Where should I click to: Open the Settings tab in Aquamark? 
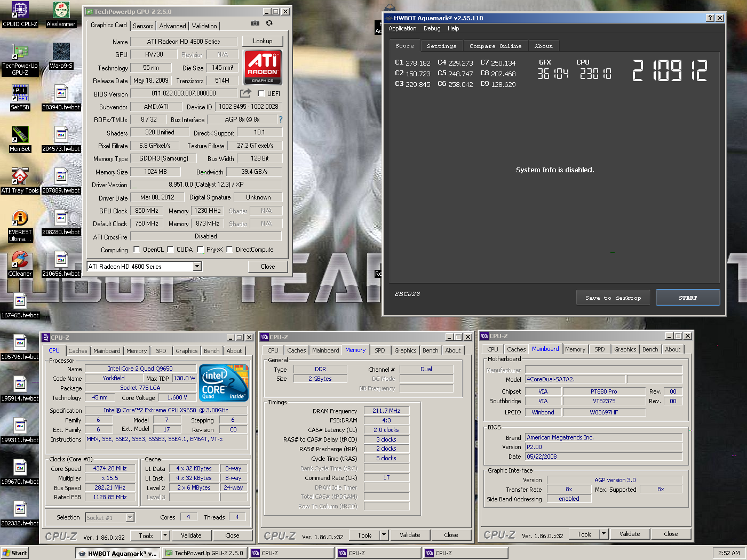(442, 46)
